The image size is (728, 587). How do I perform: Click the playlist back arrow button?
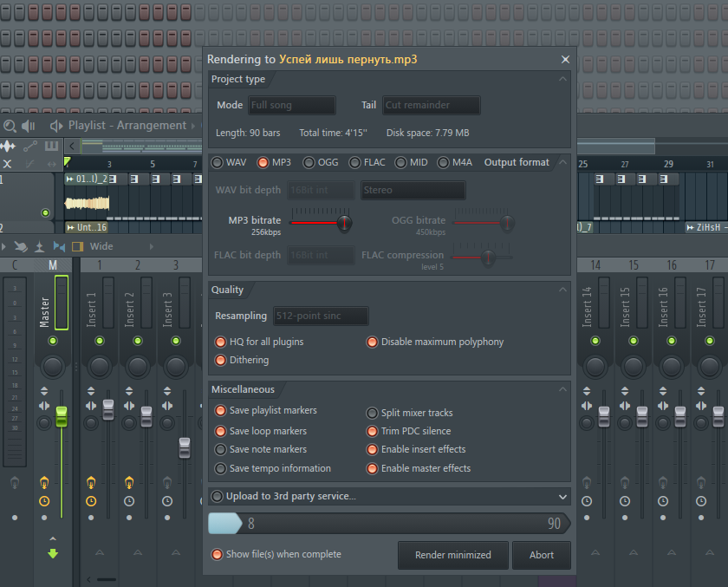click(x=71, y=147)
